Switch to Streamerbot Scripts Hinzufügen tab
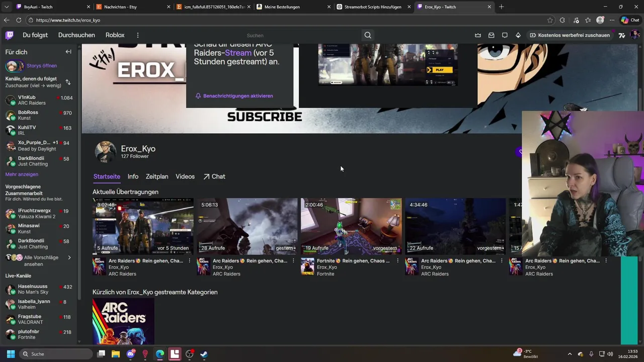The height and width of the screenshot is (362, 644). coord(374,7)
